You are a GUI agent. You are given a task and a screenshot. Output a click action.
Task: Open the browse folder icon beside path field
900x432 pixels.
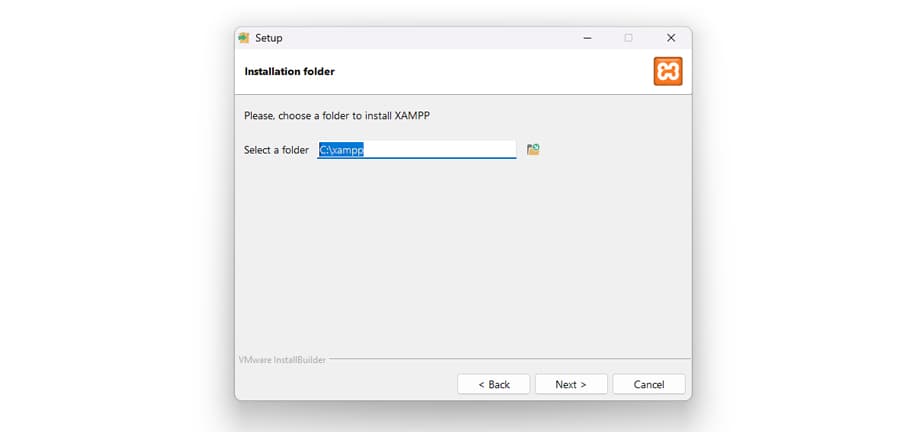click(x=533, y=150)
